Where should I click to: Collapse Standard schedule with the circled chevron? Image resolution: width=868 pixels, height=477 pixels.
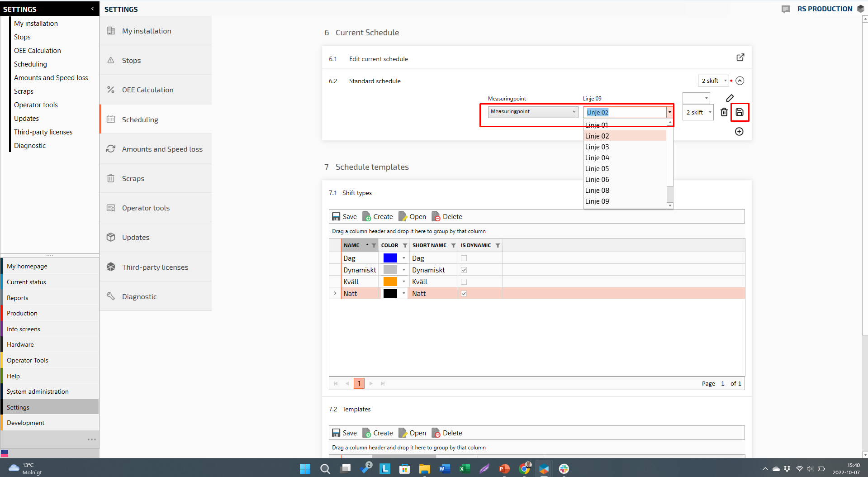[740, 81]
